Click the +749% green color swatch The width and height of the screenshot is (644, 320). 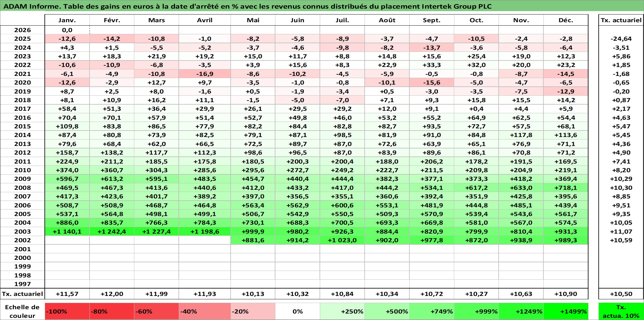click(x=432, y=311)
